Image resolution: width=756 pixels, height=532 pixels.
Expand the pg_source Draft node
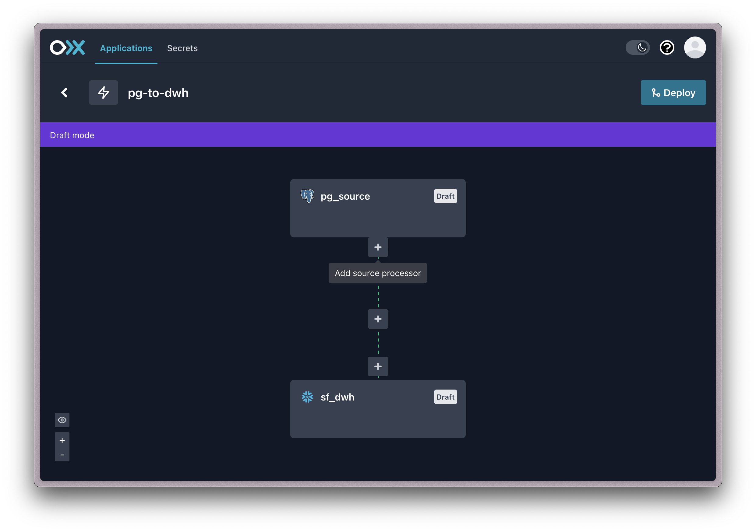point(377,208)
